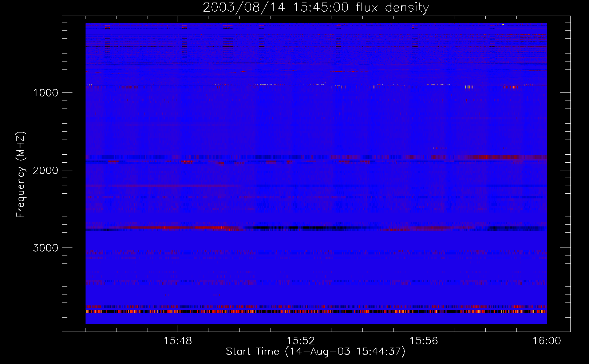Click the 3000 frequency tick label
The image size is (589, 364).
point(46,248)
